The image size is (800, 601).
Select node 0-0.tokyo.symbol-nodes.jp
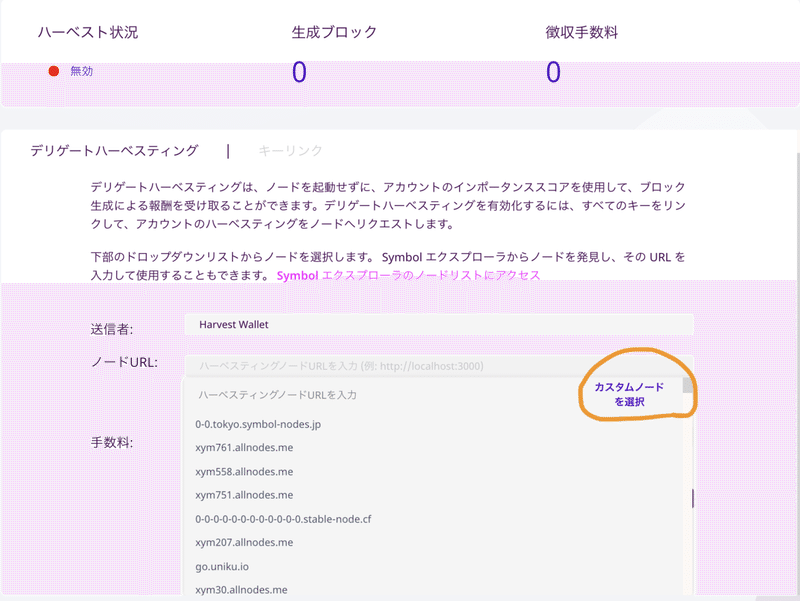pos(258,424)
